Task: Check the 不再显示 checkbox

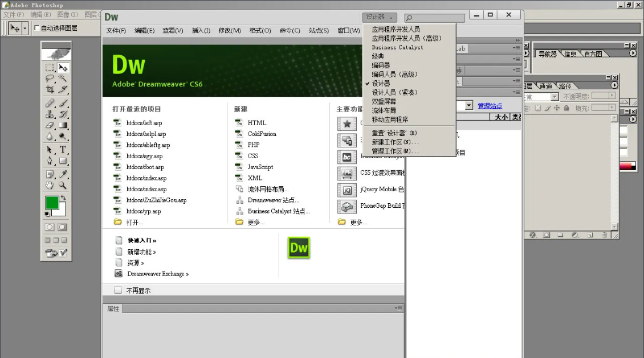Action: [x=118, y=290]
